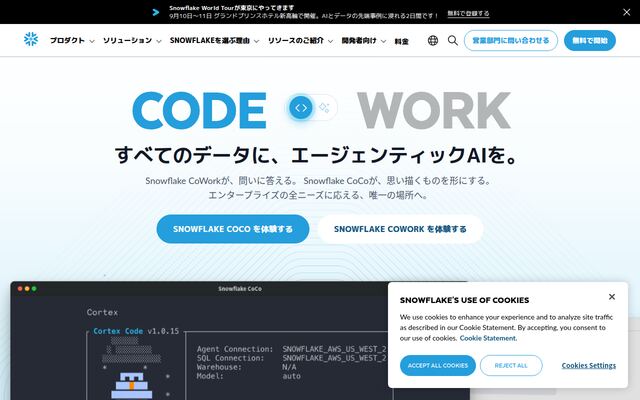Viewport: 640px width, 400px height.
Task: Click the Snowflake logo icon
Action: (x=31, y=39)
